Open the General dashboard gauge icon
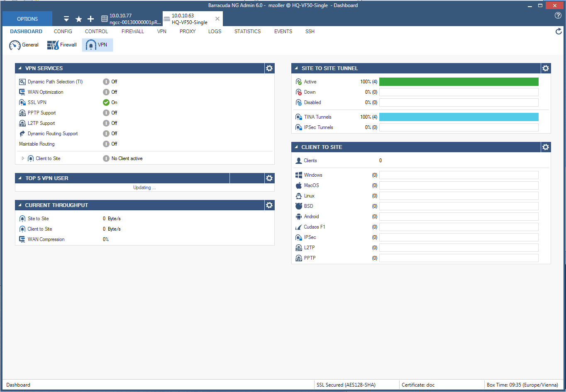This screenshot has height=392, width=566. [15, 45]
